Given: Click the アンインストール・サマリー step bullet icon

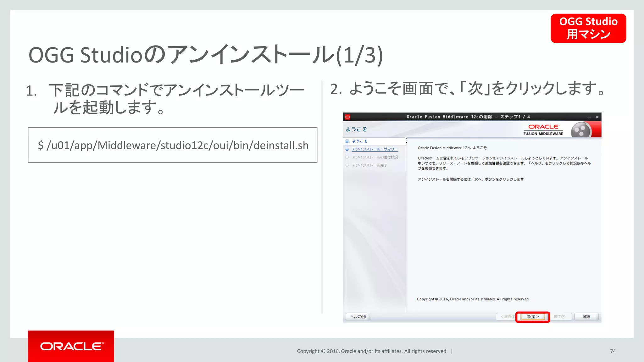Looking at the screenshot, I should pyautogui.click(x=347, y=149).
